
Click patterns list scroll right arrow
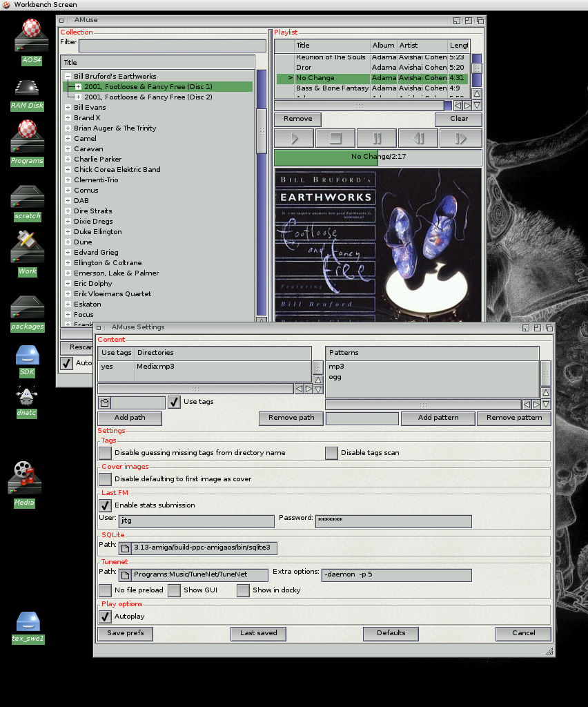click(536, 405)
